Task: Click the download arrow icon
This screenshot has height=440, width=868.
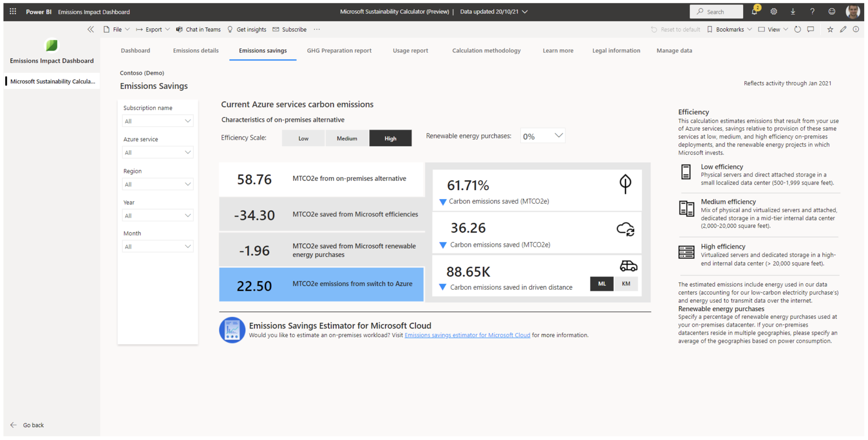Action: tap(793, 11)
